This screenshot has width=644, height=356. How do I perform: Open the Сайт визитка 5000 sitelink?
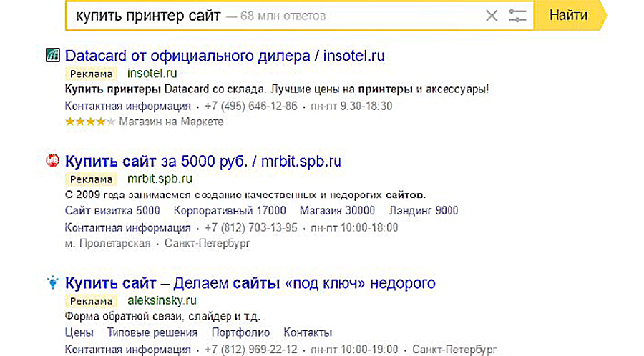coord(112,211)
